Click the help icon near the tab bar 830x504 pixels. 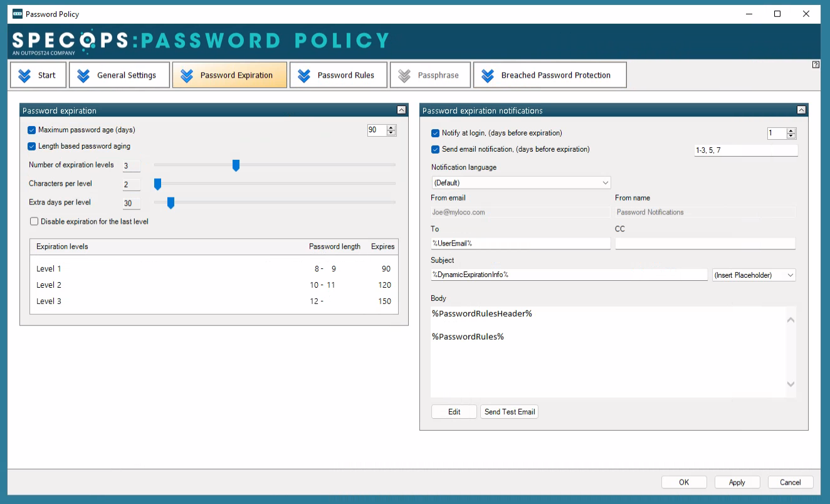pyautogui.click(x=816, y=64)
